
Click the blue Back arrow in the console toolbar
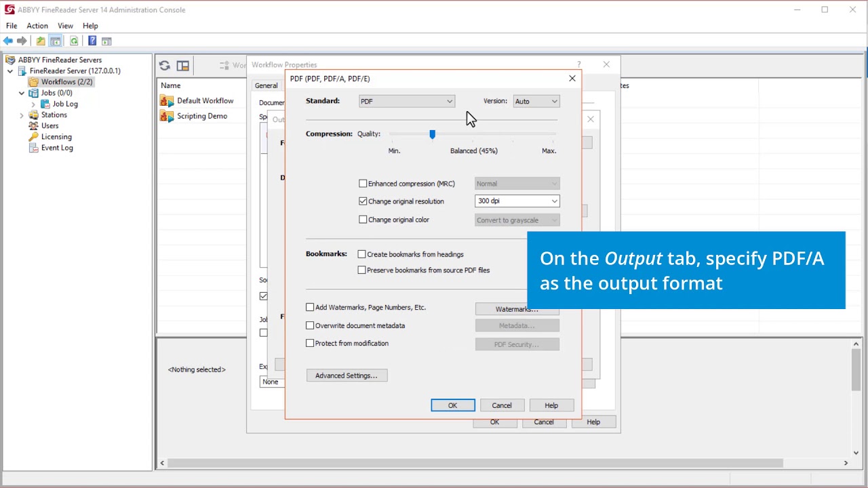tap(8, 41)
